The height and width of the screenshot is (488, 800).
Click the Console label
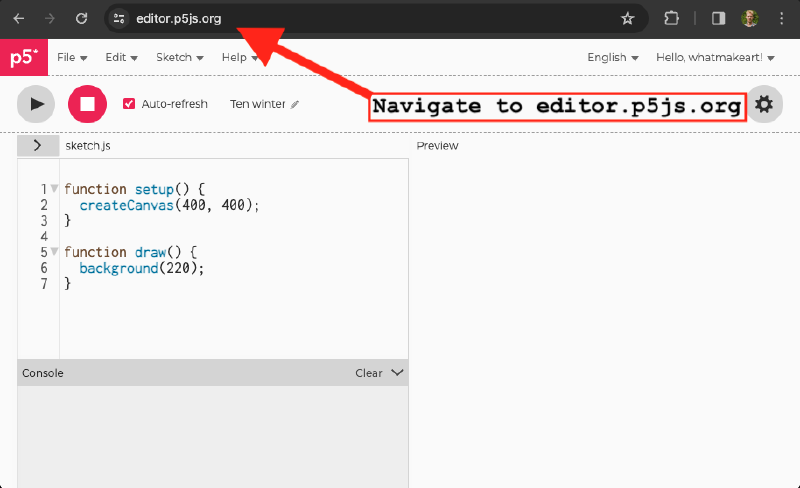43,373
